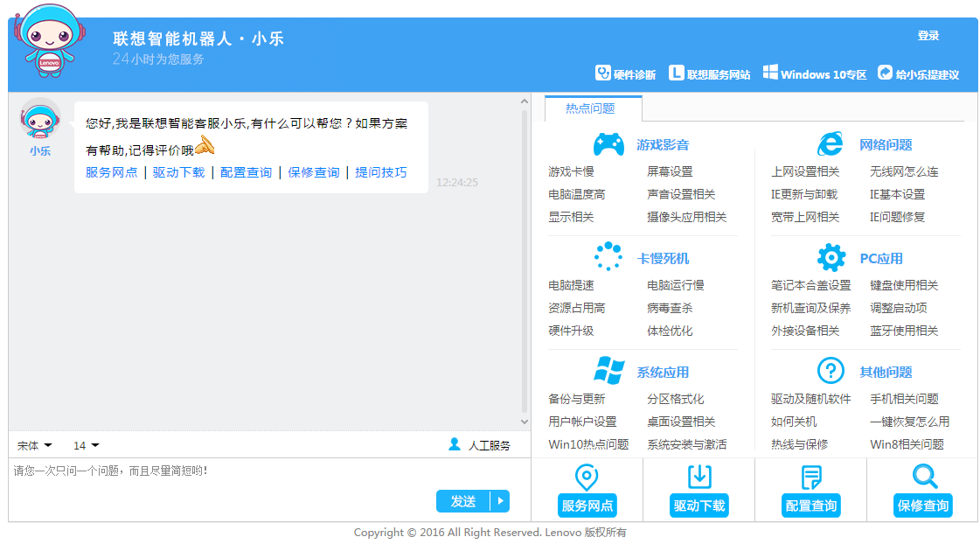Select the 摄像头应用相关 hot question
The height and width of the screenshot is (544, 980).
pos(687,217)
